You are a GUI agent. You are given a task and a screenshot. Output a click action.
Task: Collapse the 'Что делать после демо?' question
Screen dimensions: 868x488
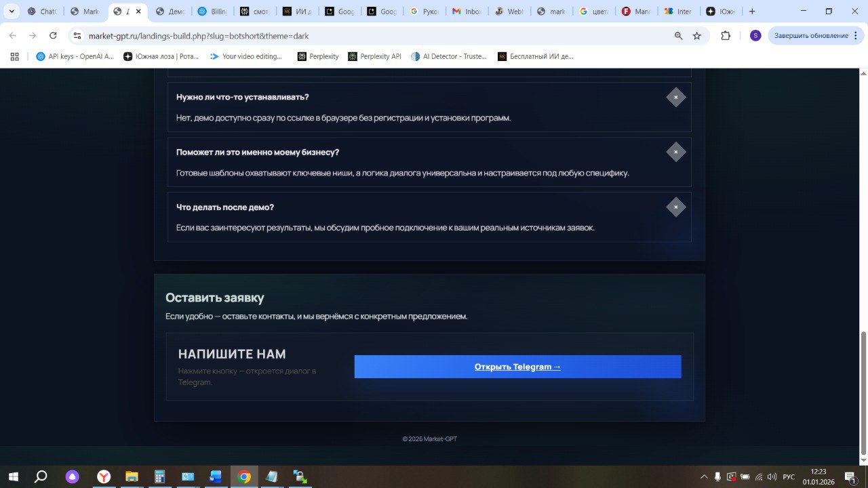click(675, 207)
